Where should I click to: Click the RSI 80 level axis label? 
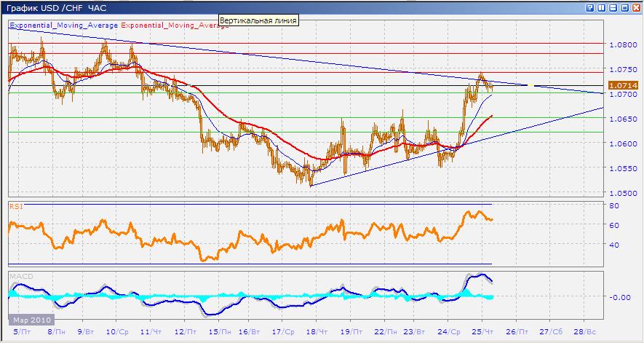(613, 206)
